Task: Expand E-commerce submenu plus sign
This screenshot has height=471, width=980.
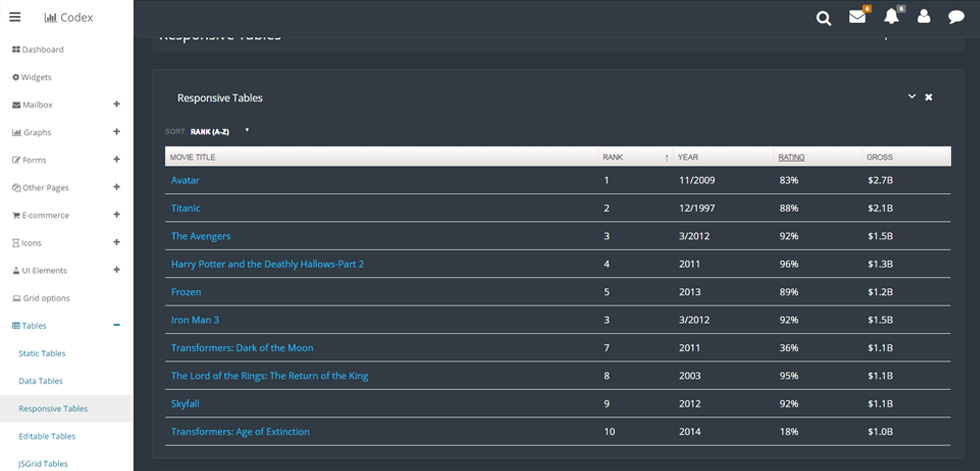Action: [116, 214]
